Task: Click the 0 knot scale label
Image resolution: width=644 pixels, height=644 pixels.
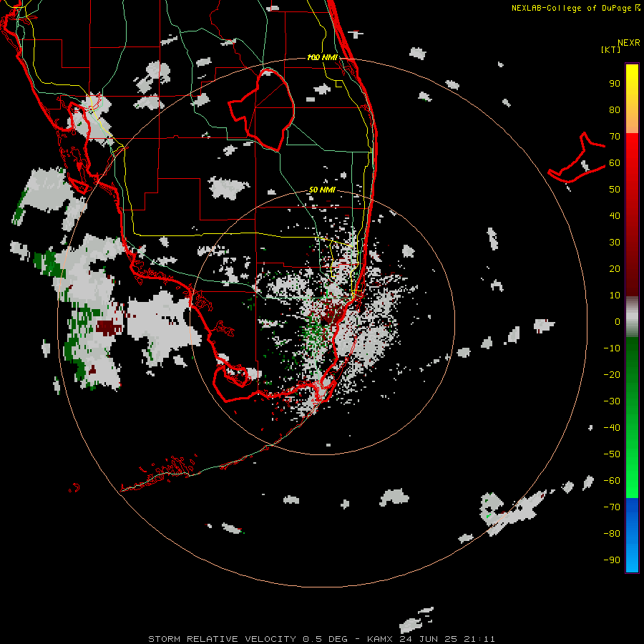Action: [618, 322]
